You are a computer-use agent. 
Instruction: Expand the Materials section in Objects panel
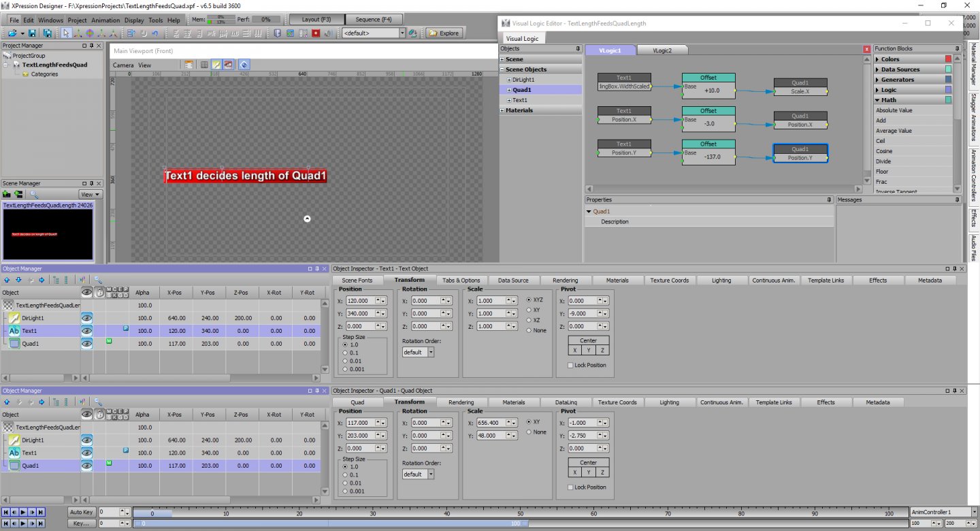(502, 110)
